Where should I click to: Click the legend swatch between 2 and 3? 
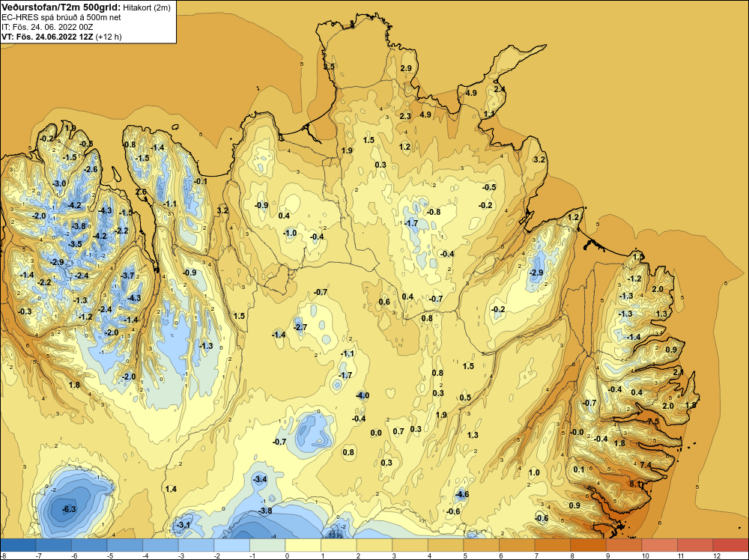[374, 545]
